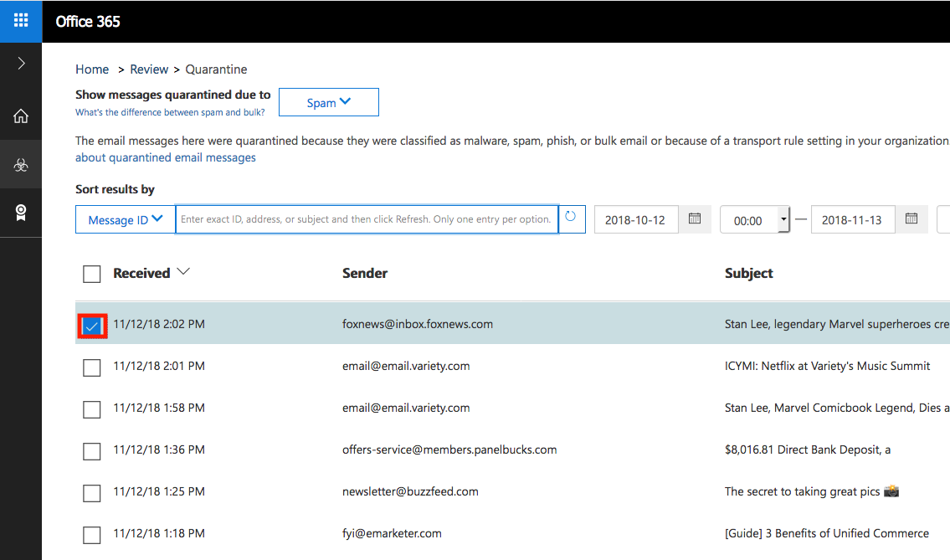Go to Home icon in sidebar

(x=21, y=116)
